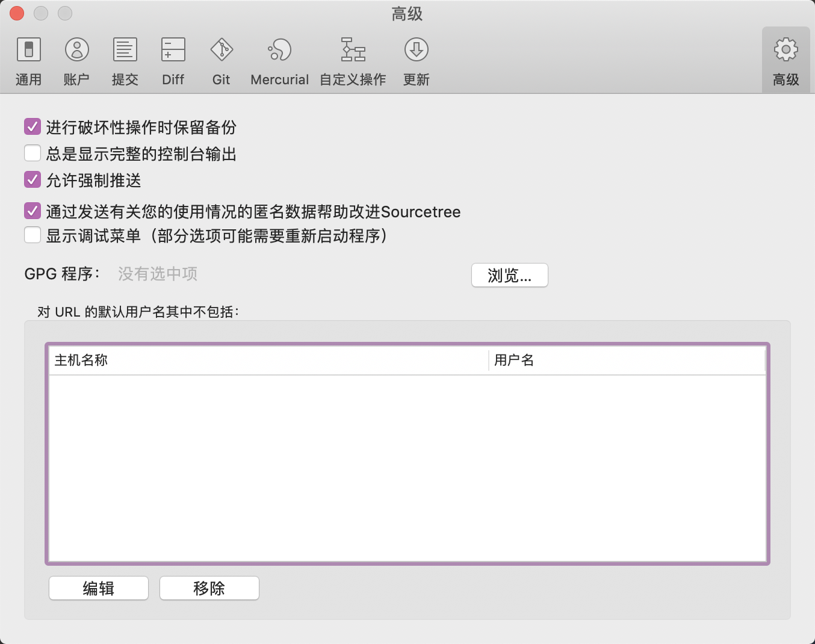This screenshot has height=644, width=815.
Task: Close the preferences window with red button
Action: (x=17, y=13)
